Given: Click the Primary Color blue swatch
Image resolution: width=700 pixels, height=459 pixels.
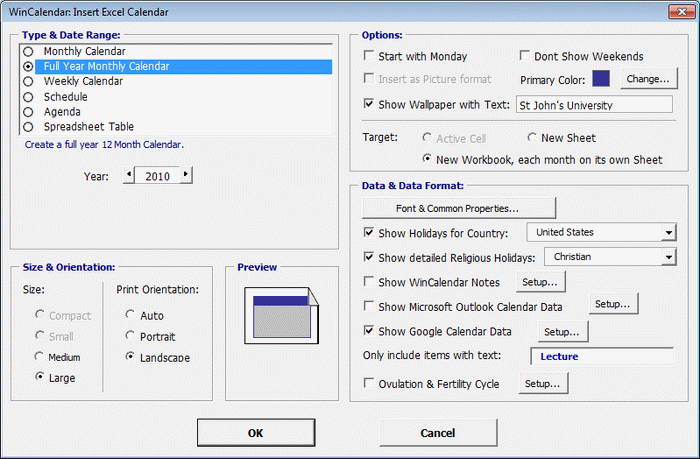Looking at the screenshot, I should 601,79.
